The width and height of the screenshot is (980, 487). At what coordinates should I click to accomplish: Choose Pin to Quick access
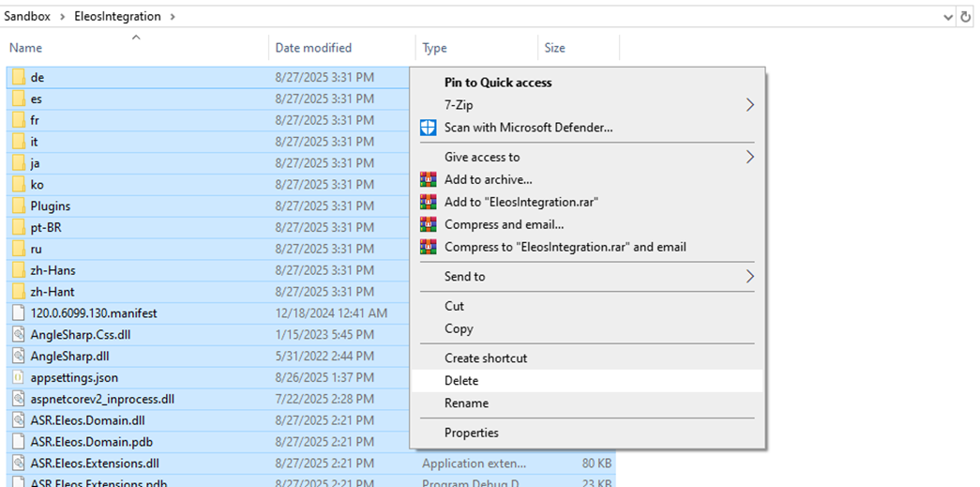coord(498,83)
